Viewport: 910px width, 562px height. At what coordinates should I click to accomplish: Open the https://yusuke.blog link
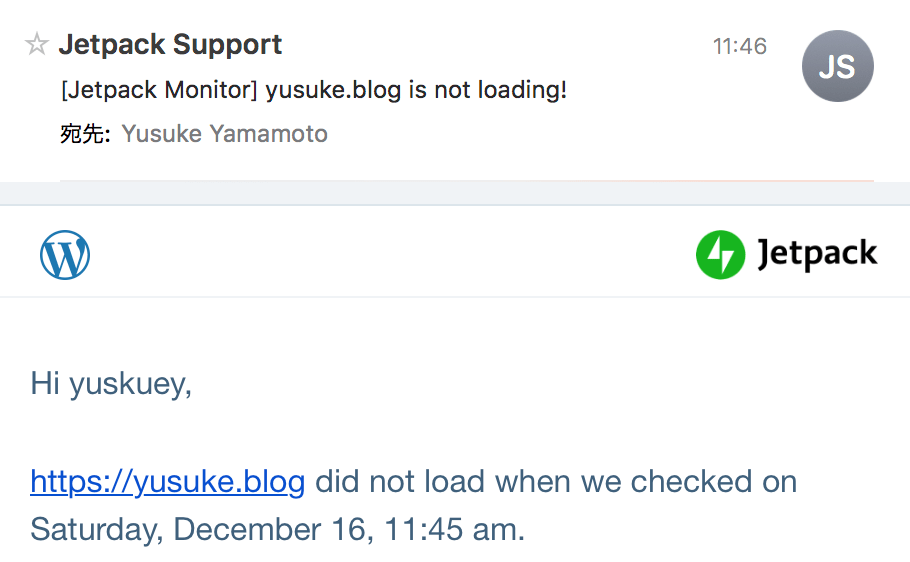pyautogui.click(x=168, y=482)
